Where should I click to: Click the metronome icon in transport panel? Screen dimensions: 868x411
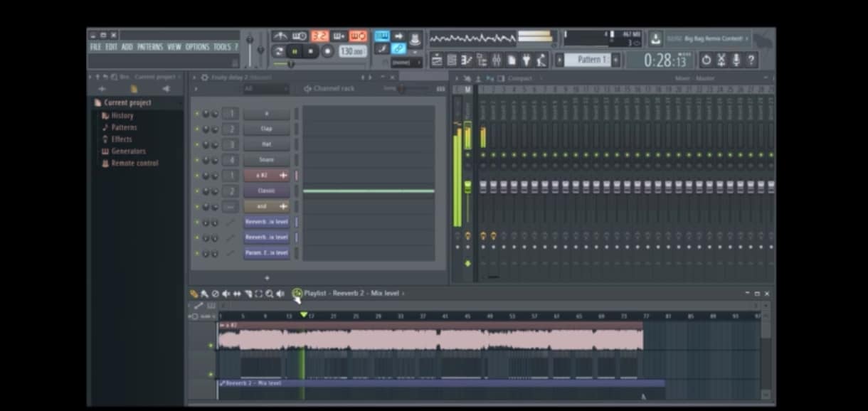pos(280,36)
